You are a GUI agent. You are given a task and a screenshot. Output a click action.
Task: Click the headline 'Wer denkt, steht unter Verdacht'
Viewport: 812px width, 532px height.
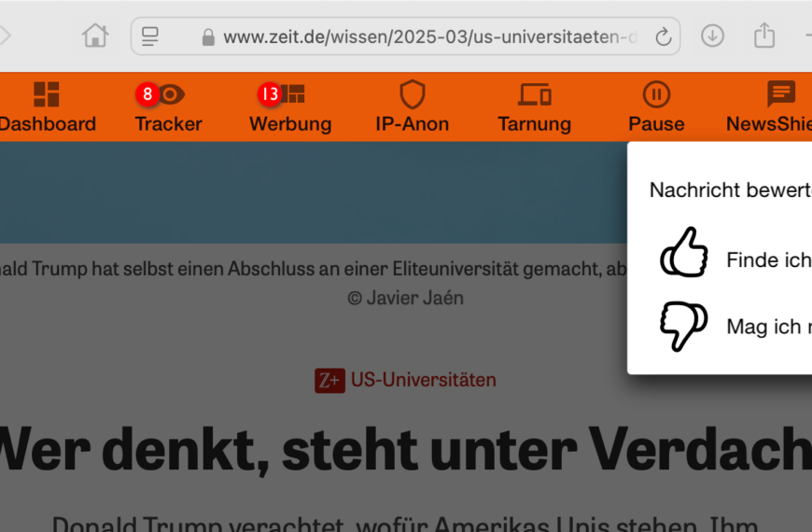pos(406,449)
